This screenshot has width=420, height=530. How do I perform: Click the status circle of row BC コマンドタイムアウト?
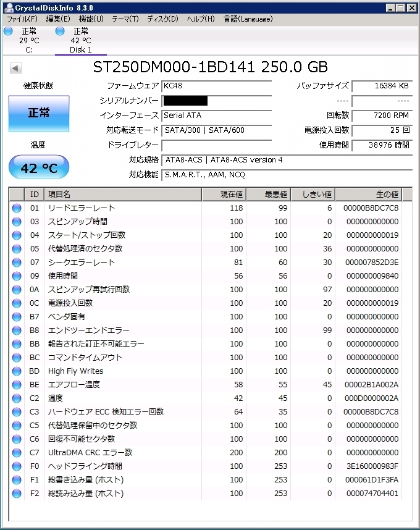pos(17,357)
